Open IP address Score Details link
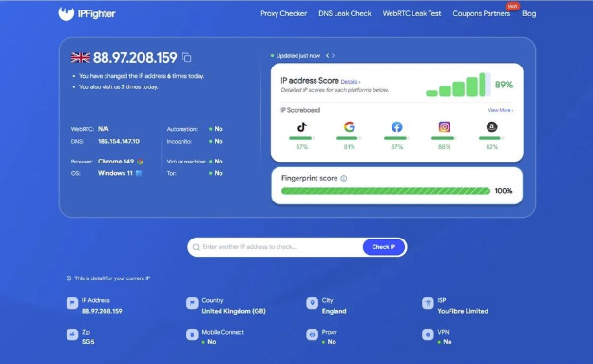 (351, 82)
